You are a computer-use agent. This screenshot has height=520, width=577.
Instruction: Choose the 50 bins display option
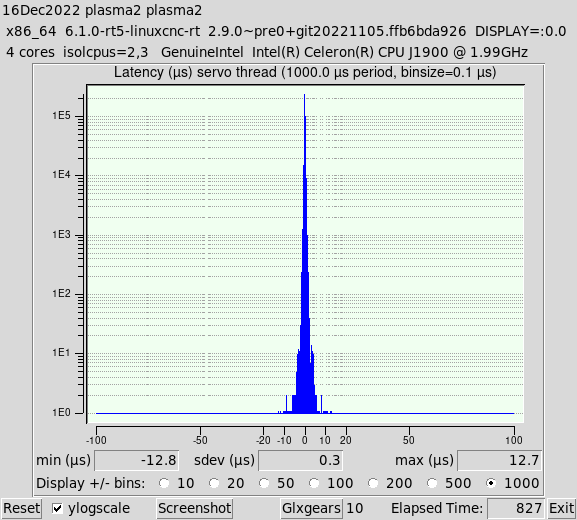(x=263, y=483)
